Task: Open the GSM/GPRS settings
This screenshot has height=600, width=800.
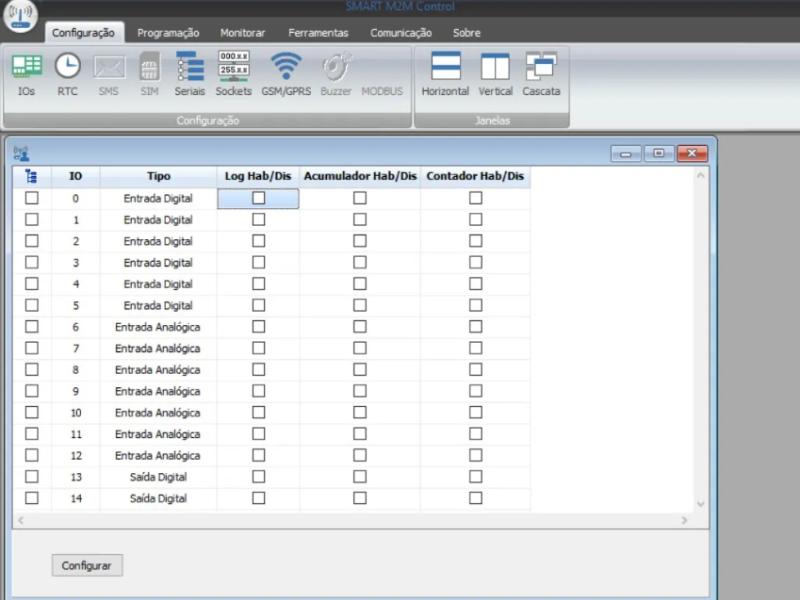Action: (286, 74)
